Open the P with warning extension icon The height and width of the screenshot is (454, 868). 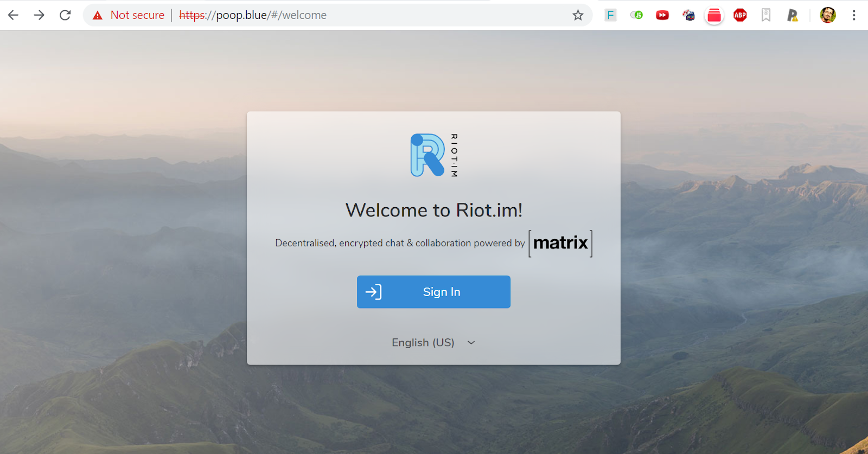793,15
